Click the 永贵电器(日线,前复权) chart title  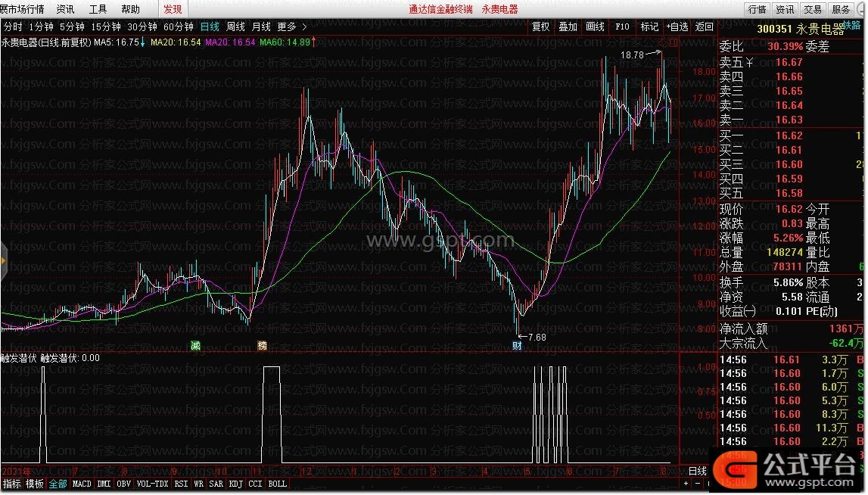click(x=46, y=42)
